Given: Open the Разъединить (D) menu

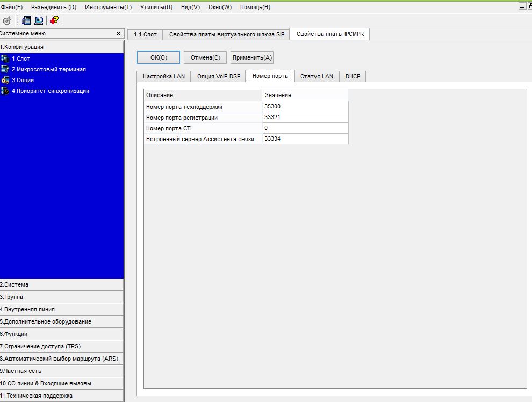Looking at the screenshot, I should 54,7.
